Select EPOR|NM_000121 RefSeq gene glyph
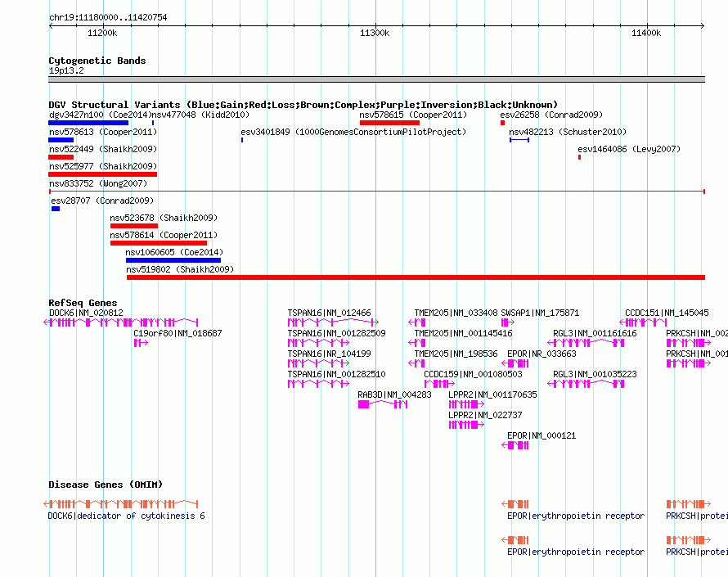 (515, 445)
